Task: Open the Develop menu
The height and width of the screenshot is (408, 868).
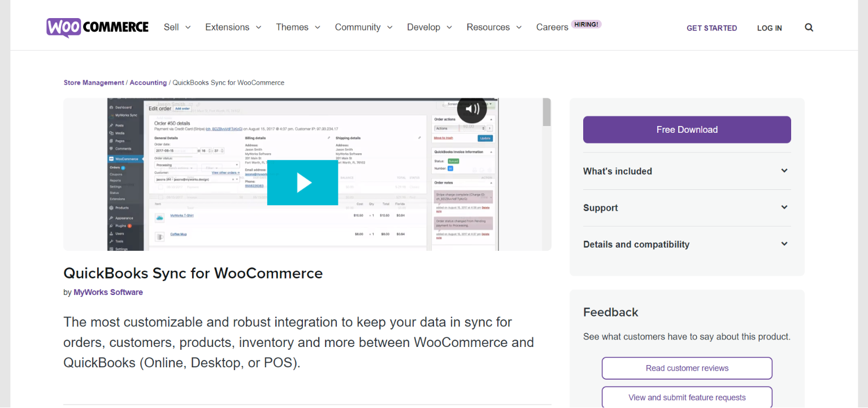Action: click(x=429, y=27)
